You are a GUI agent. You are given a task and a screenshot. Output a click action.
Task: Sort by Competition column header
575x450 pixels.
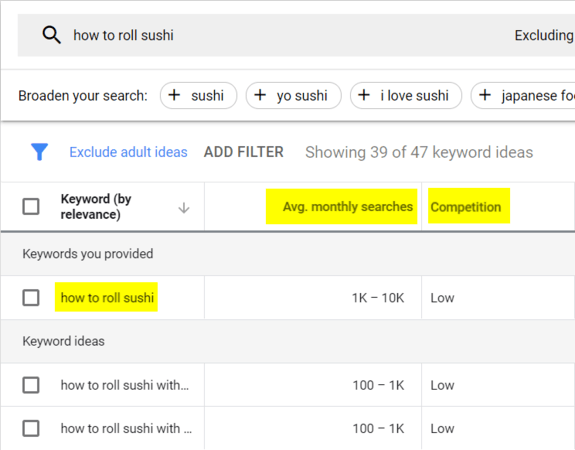coord(466,207)
